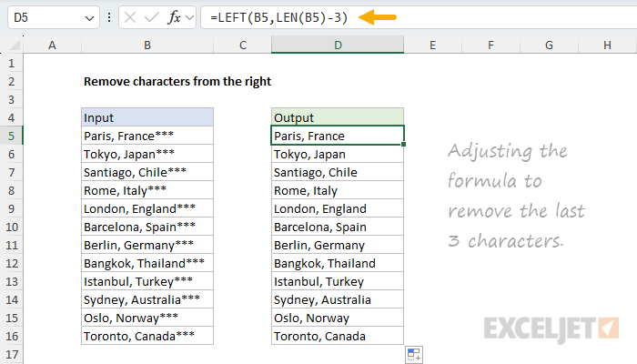Select cell 'Paris, France***'
Screen dimensions: 637x364
point(147,136)
